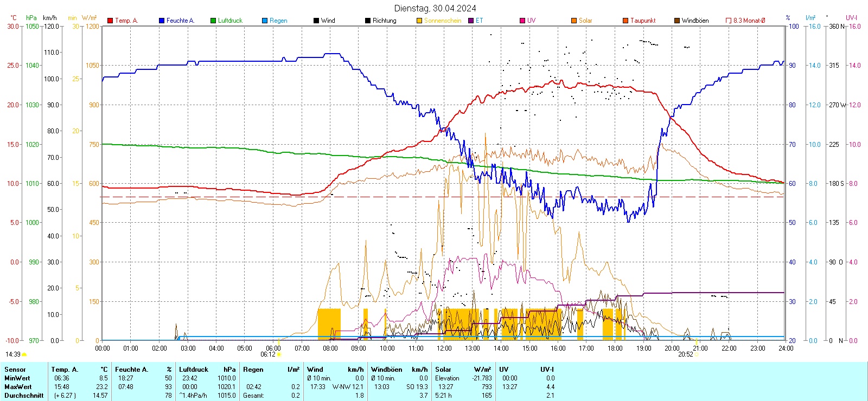
Task: Click the purple ET legend square
Action: pyautogui.click(x=471, y=21)
